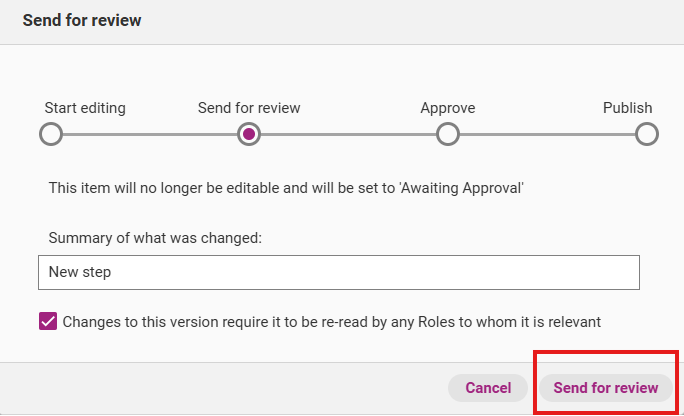Image resolution: width=684 pixels, height=416 pixels.
Task: Click the "Approve" step label
Action: click(x=448, y=108)
